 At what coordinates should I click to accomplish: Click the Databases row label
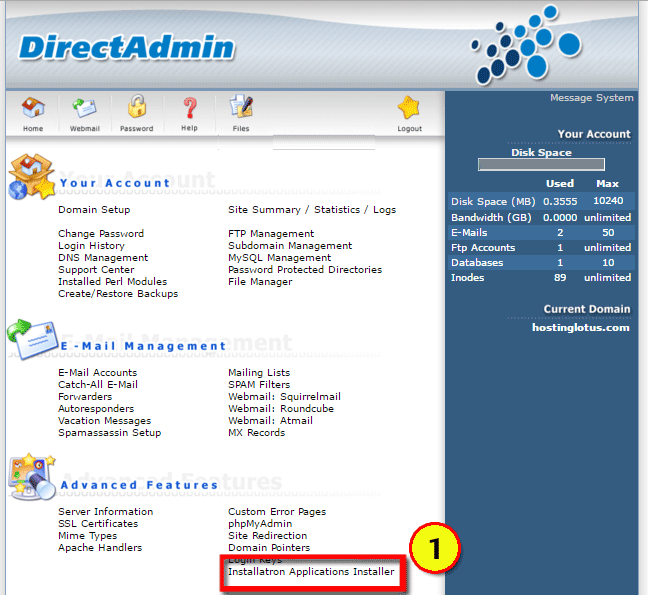pyautogui.click(x=477, y=262)
